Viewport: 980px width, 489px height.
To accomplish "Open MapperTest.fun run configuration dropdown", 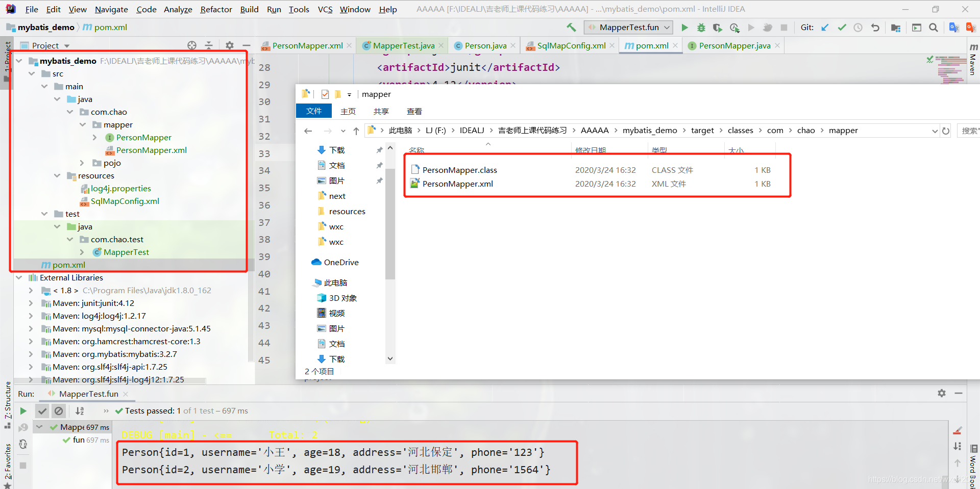I will (628, 28).
